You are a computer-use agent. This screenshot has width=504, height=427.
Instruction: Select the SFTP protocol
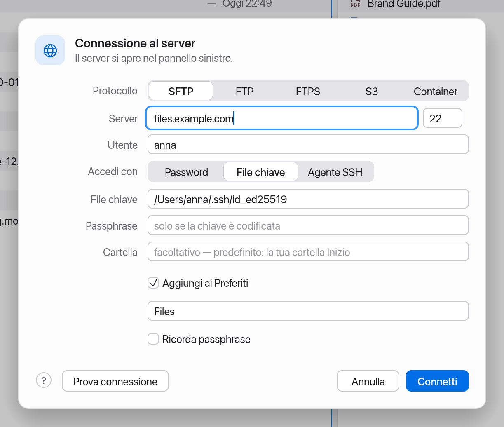[181, 91]
